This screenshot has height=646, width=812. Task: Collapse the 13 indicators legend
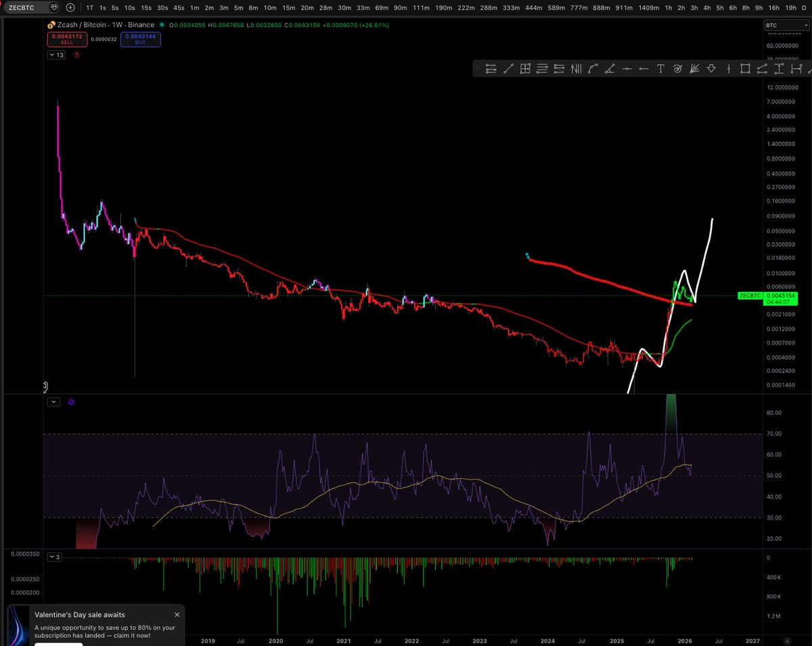tap(56, 55)
